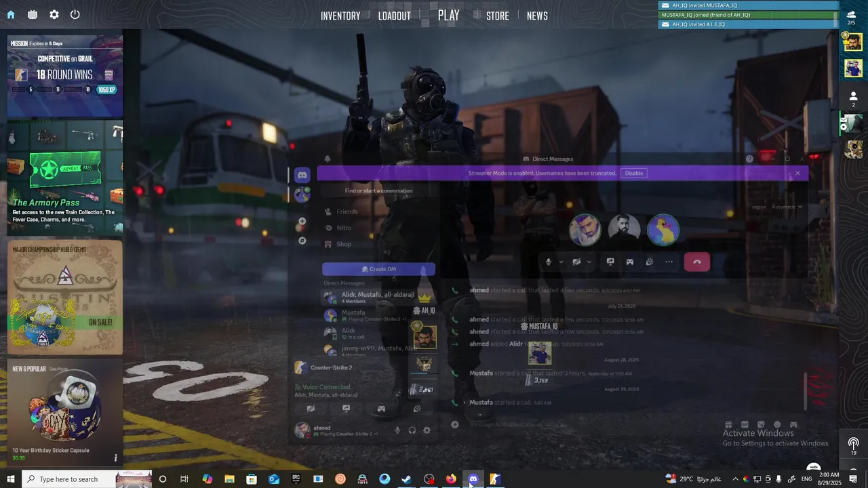Click the CS2 power quit icon
The height and width of the screenshot is (488, 868).
point(75,14)
